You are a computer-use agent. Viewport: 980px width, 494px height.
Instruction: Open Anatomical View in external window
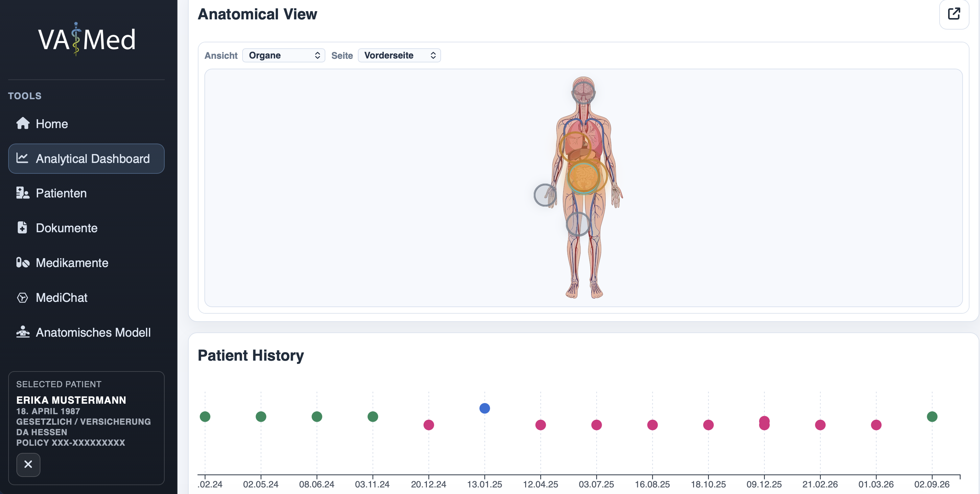pyautogui.click(x=954, y=14)
